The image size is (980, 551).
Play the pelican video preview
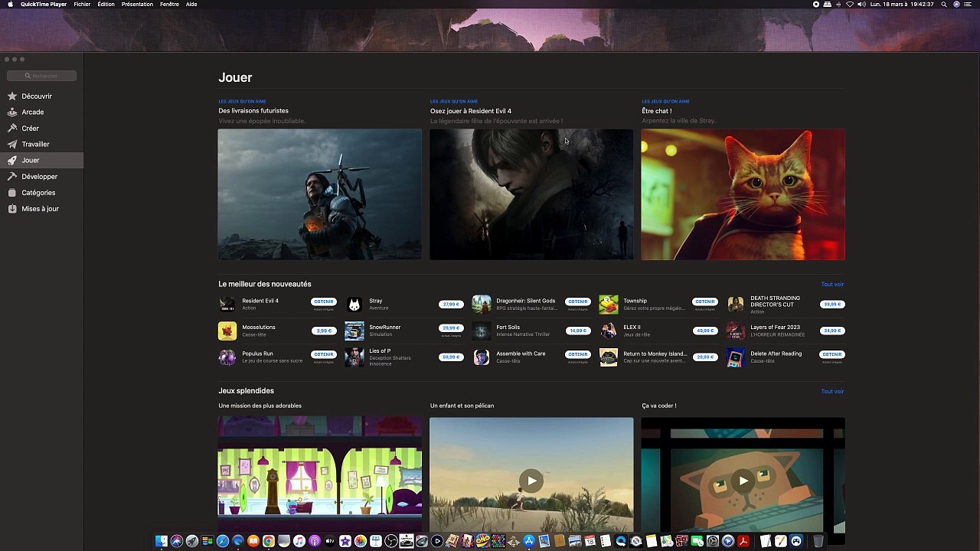(531, 481)
